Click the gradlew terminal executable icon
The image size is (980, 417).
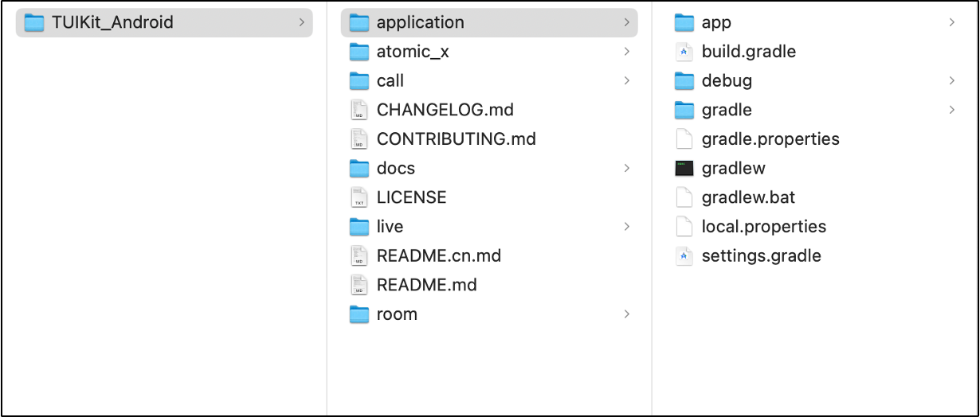684,168
